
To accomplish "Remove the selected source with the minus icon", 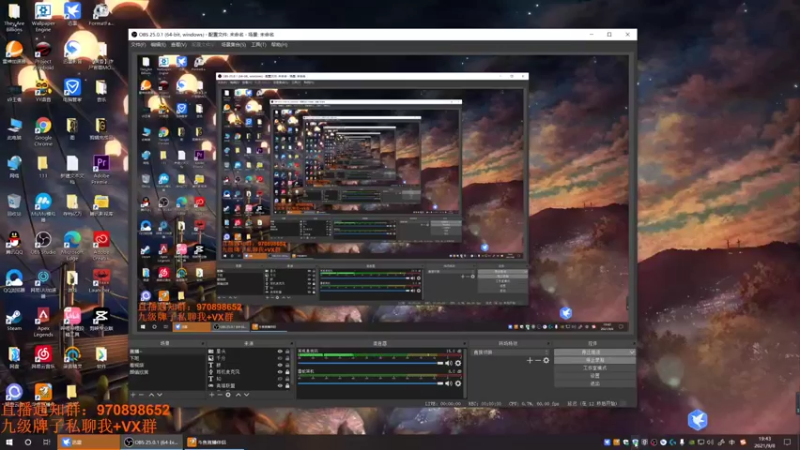I will pos(220,395).
